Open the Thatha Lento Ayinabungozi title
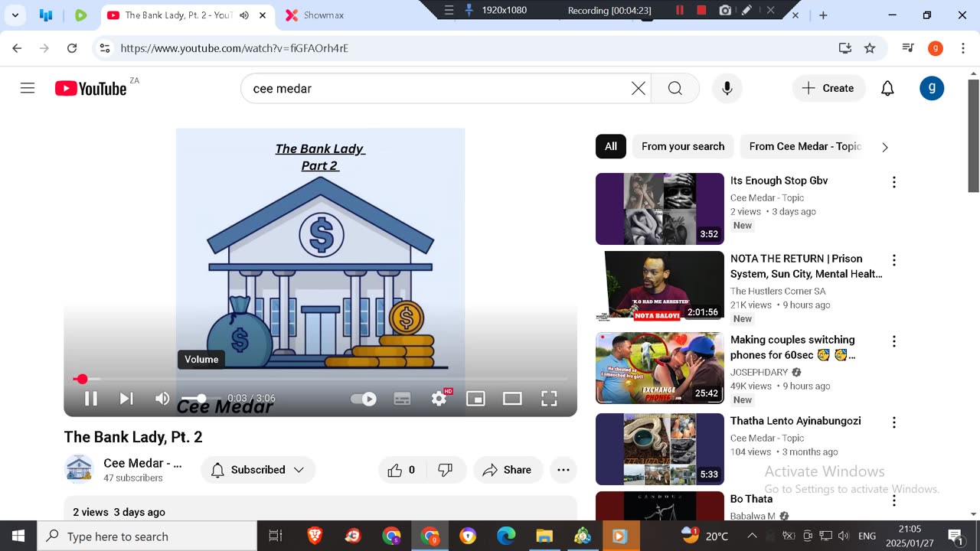Screen dimensions: 980x551 (x=795, y=421)
